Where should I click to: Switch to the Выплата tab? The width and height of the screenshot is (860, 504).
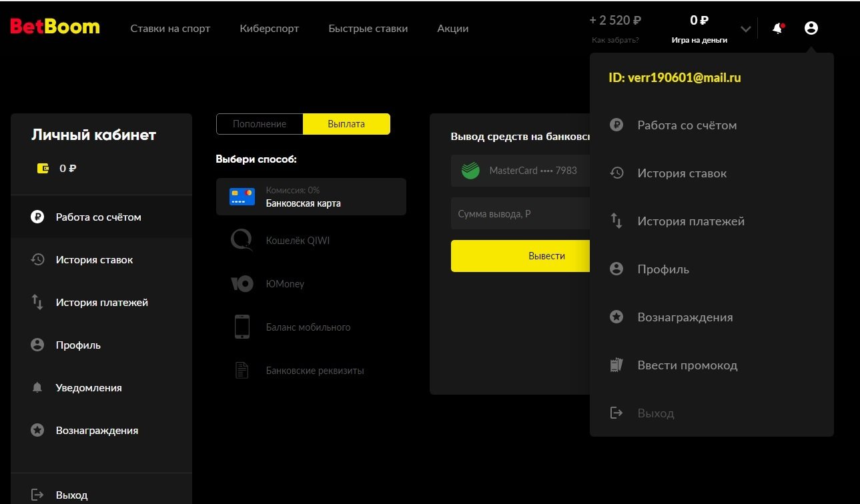(x=346, y=124)
